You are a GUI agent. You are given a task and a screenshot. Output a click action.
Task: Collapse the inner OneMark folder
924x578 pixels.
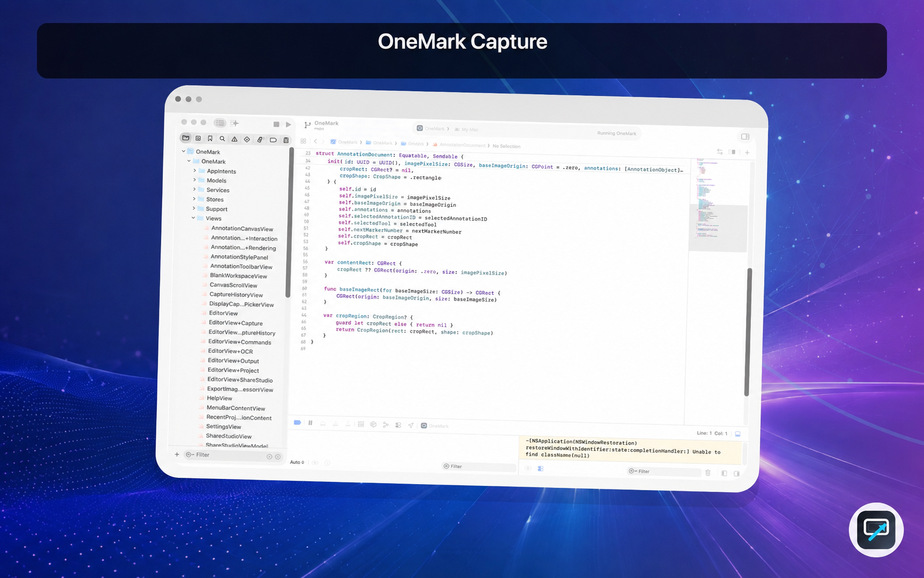point(189,161)
